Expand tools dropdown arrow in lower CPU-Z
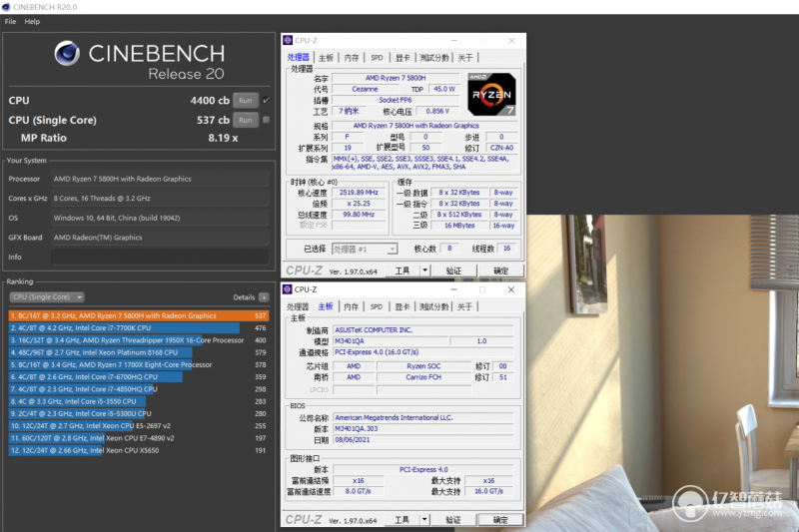This screenshot has height=532, width=799. 424,519
